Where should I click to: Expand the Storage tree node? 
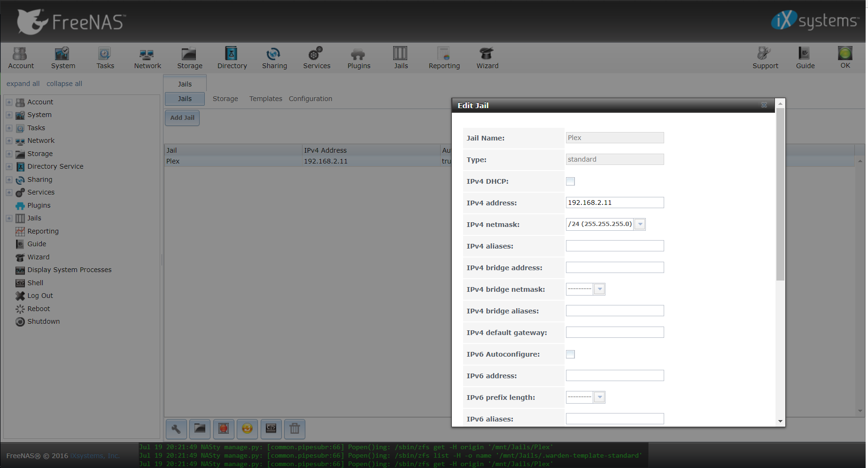[9, 154]
